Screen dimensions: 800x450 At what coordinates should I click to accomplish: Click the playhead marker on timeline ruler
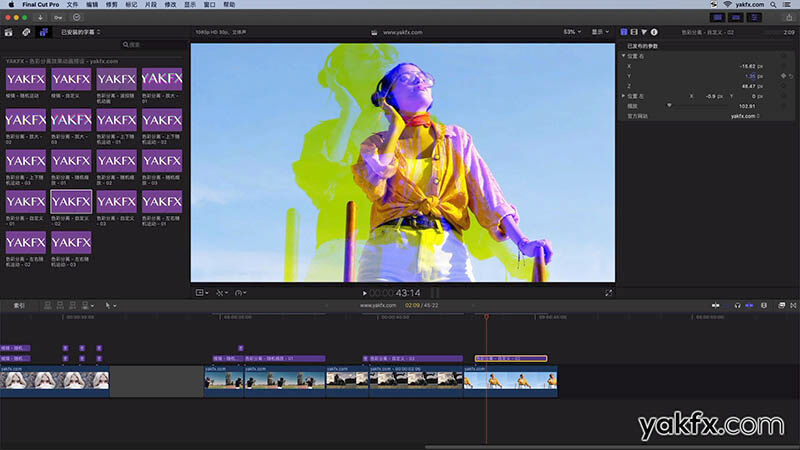[486, 317]
